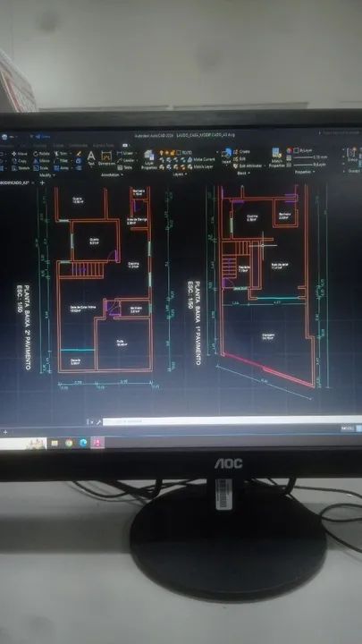Viewport: 362px width, 644px height.
Task: Select the Stretch tool in Modify panel
Action: click(21, 168)
